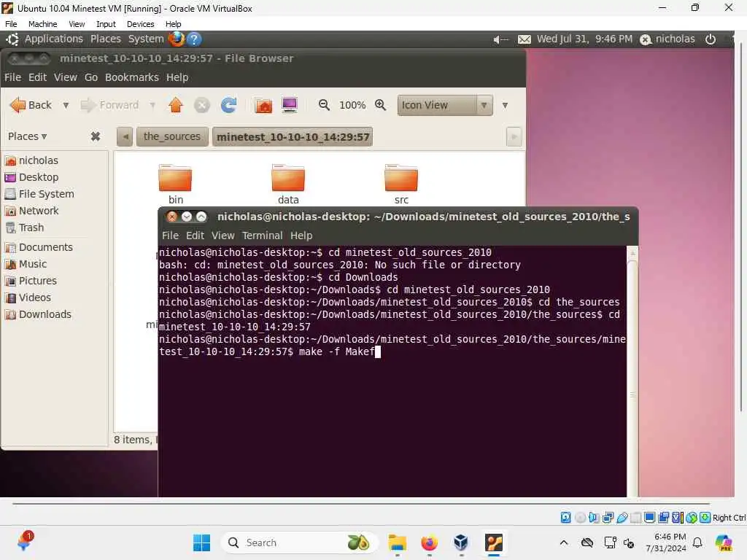
Task: Zoom in in File Browser
Action: click(380, 105)
